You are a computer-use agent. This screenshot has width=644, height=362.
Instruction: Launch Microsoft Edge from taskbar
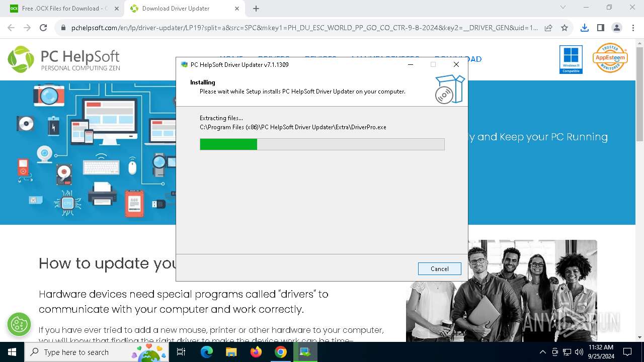click(x=207, y=352)
